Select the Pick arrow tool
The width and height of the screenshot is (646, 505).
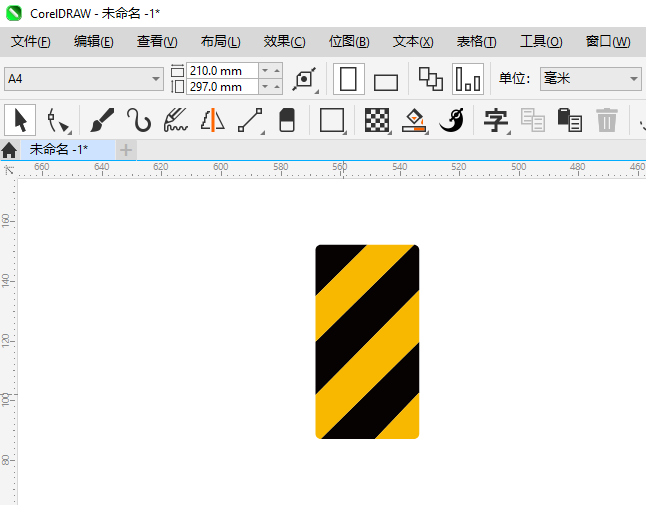pos(20,120)
